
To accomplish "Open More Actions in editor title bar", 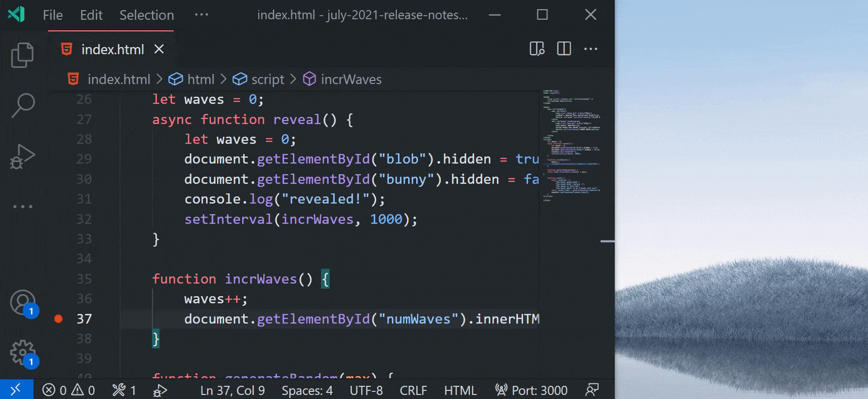I will [590, 49].
